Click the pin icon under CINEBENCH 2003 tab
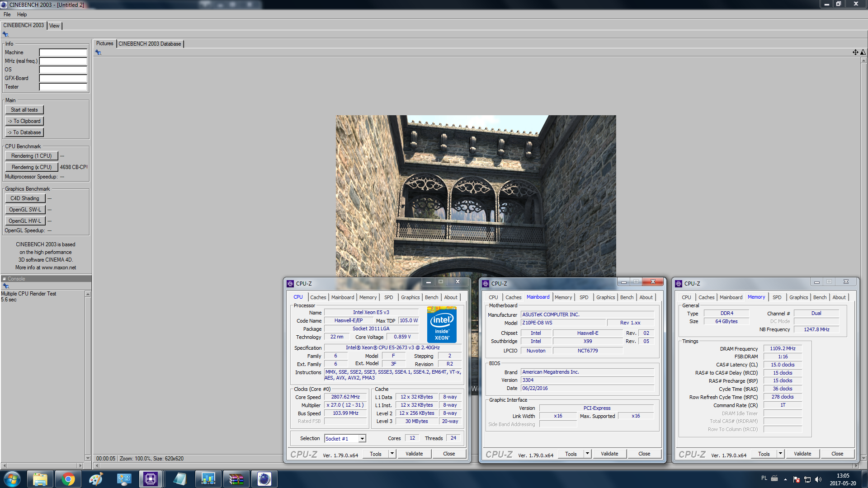Viewport: 868px width, 488px height. (x=5, y=34)
